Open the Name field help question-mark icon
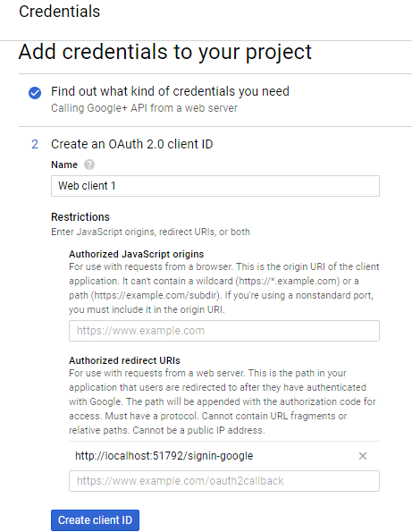Image resolution: width=412 pixels, height=532 pixels. [x=89, y=165]
